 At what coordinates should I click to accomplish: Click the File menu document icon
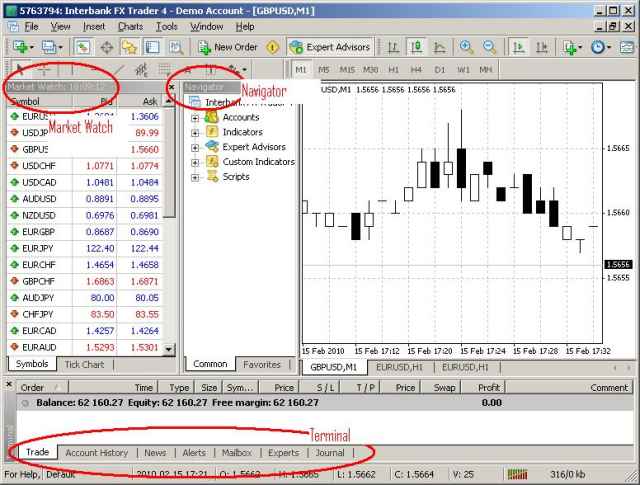click(x=13, y=27)
